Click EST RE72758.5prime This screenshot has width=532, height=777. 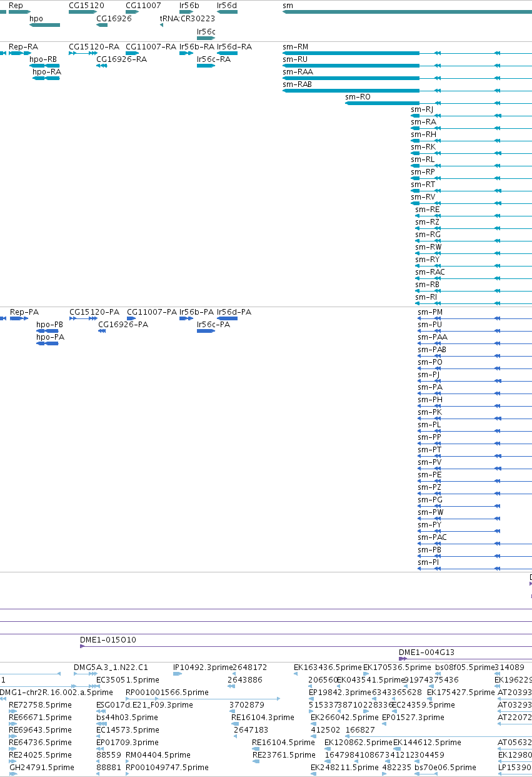(40, 704)
